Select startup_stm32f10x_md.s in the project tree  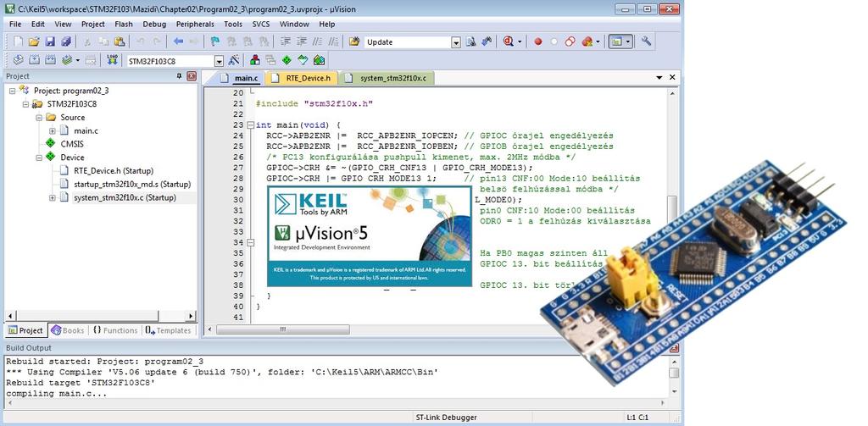pos(131,185)
